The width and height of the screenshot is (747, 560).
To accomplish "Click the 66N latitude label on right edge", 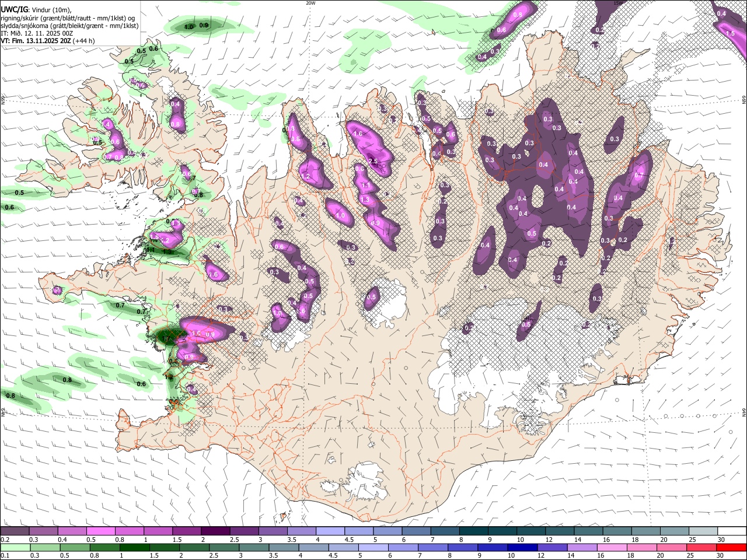I will pos(744,100).
